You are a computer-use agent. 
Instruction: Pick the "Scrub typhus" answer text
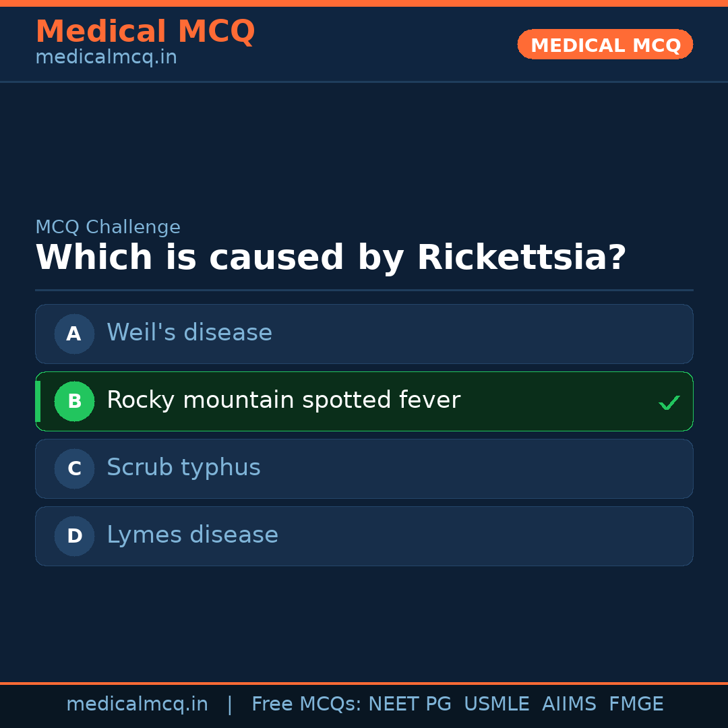coord(183,468)
